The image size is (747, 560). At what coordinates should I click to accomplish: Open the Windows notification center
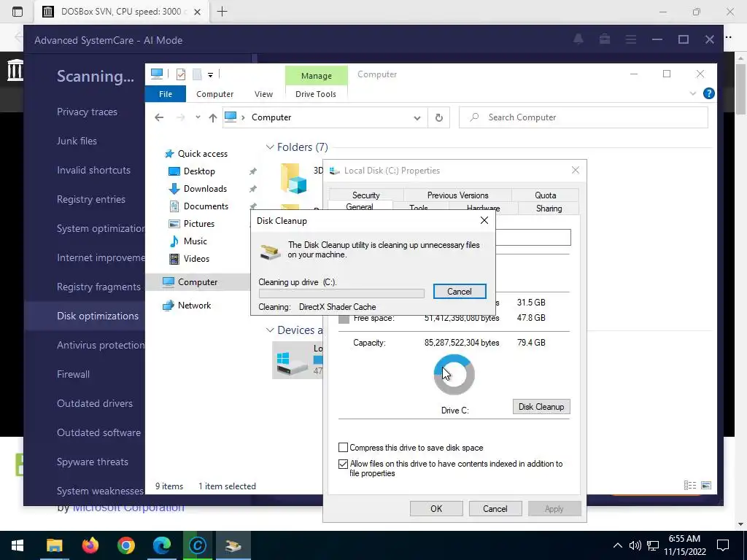(x=723, y=545)
